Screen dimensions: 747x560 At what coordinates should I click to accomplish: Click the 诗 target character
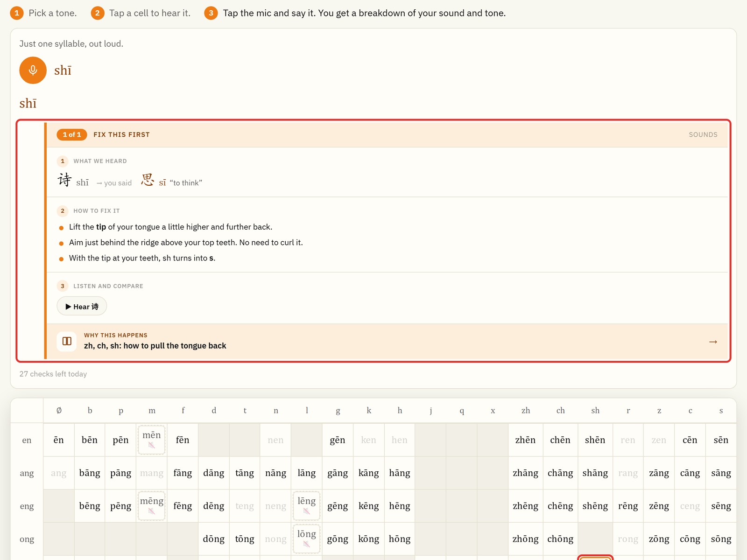[64, 180]
